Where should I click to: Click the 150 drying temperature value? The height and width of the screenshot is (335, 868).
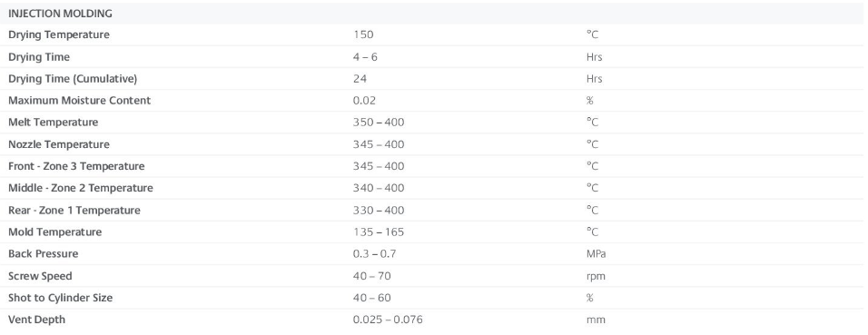pos(363,34)
